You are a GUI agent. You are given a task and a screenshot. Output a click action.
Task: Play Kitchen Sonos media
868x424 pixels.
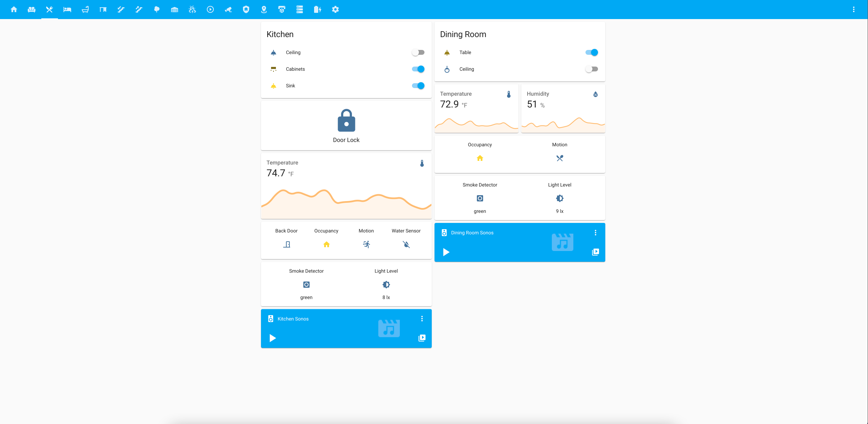(x=272, y=338)
